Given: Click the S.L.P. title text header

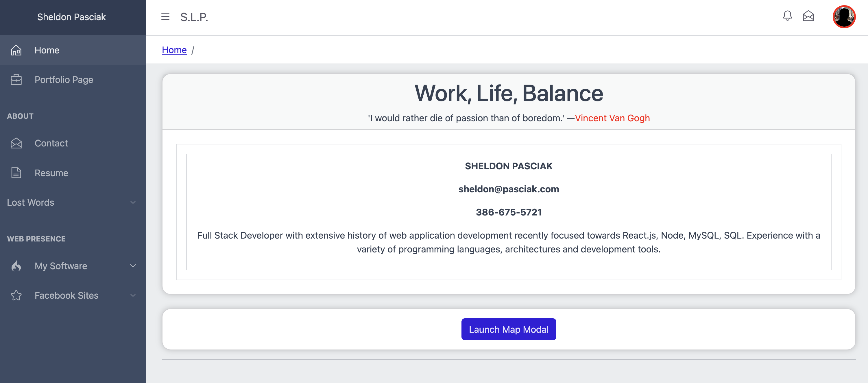Looking at the screenshot, I should click(x=194, y=16).
